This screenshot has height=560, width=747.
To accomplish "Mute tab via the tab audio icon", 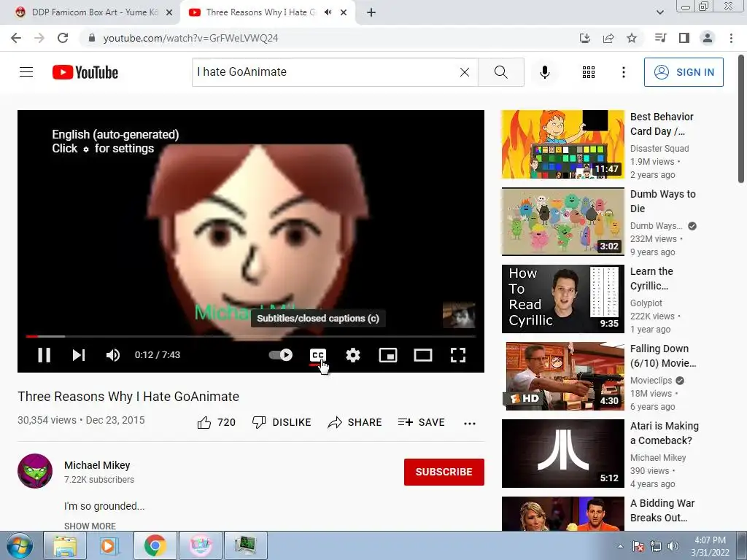I will 328,12.
